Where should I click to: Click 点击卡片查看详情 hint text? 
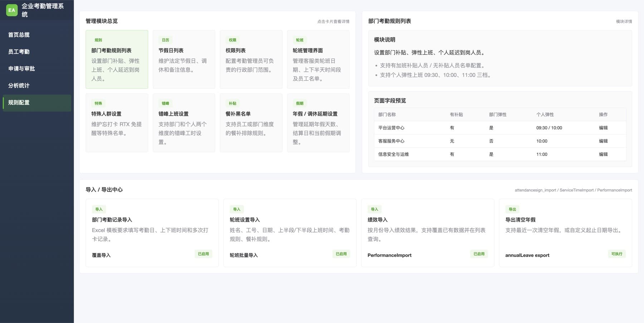333,21
